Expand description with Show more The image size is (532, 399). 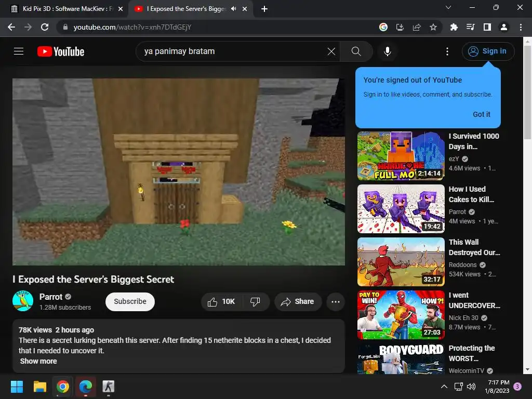[38, 361]
